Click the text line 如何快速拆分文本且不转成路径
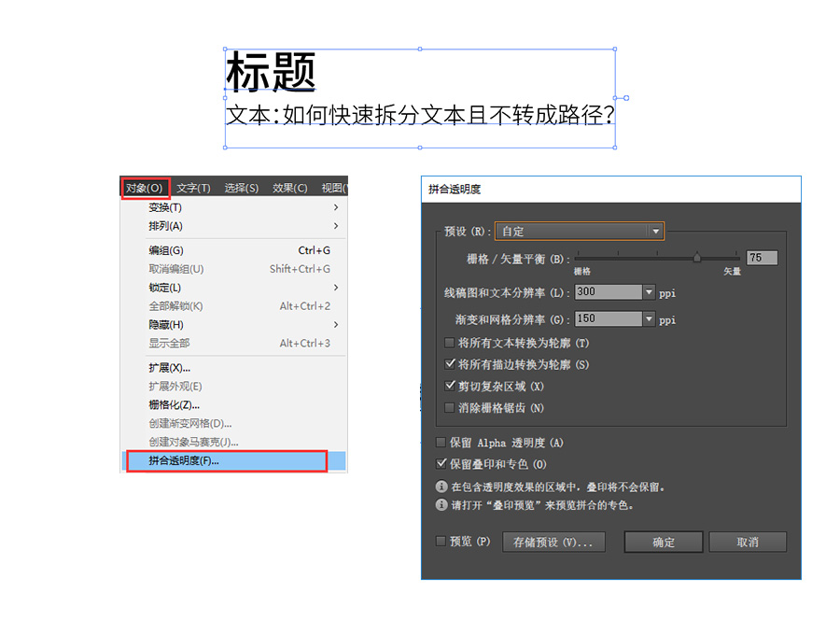The width and height of the screenshot is (840, 635). (448, 115)
